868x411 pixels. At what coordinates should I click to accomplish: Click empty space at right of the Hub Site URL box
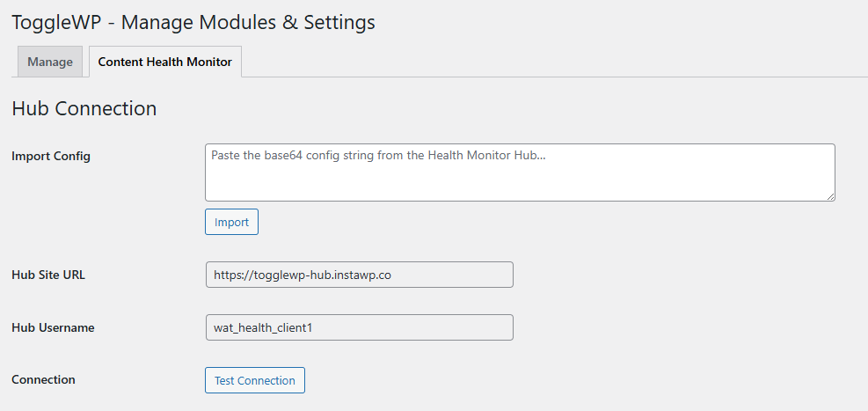[x=454, y=275]
